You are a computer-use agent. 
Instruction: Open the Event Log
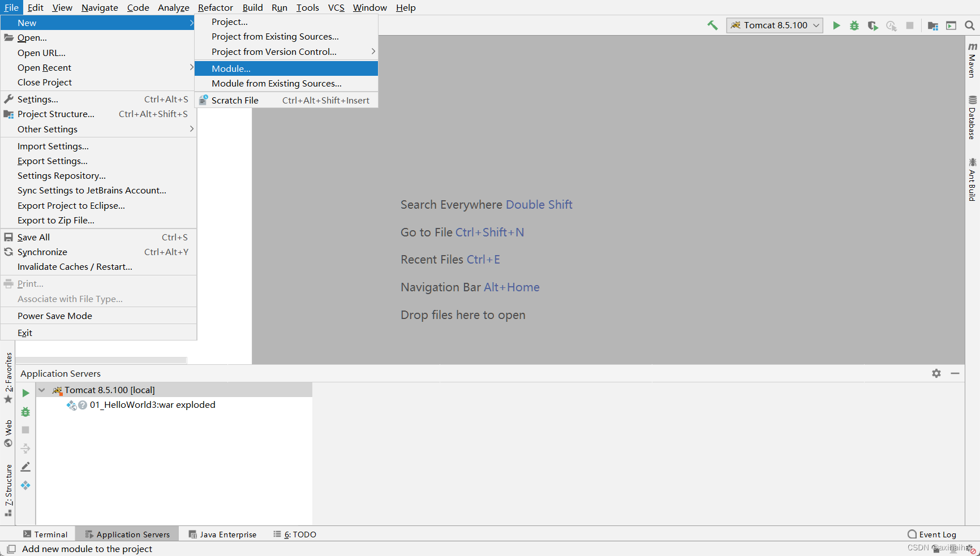click(x=932, y=534)
